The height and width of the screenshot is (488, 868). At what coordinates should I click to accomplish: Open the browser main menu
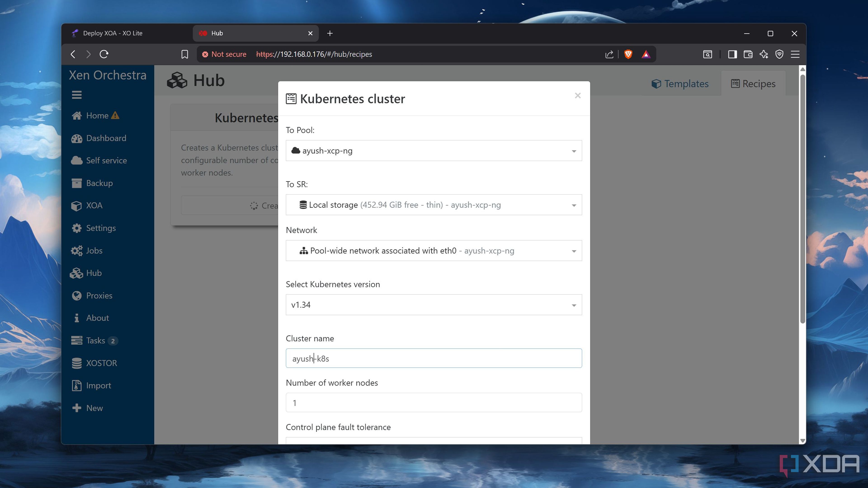tap(795, 54)
